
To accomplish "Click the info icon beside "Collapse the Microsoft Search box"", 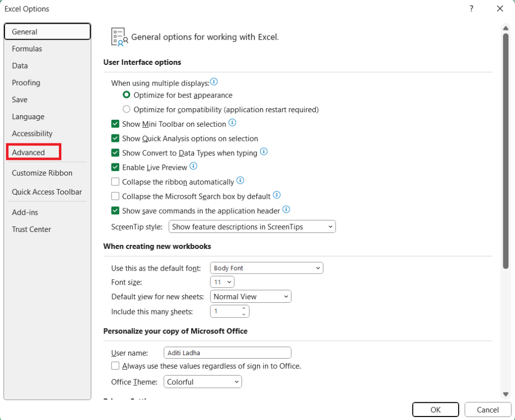I will [277, 195].
